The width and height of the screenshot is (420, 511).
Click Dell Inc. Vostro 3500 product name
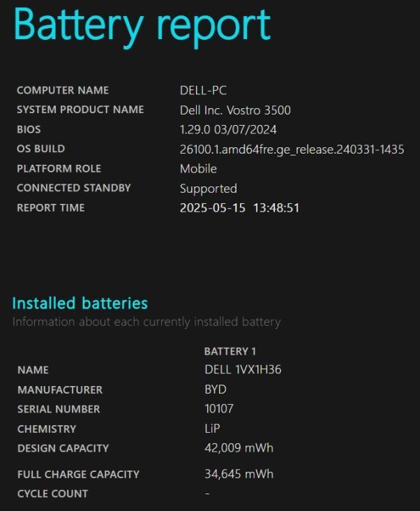[235, 110]
